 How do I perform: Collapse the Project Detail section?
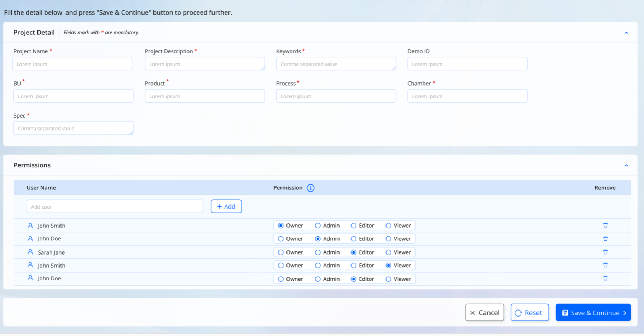tap(626, 33)
